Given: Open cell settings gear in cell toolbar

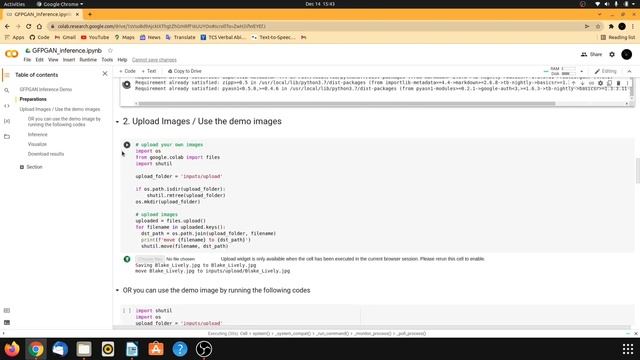Looking at the screenshot, I should tap(600, 83).
